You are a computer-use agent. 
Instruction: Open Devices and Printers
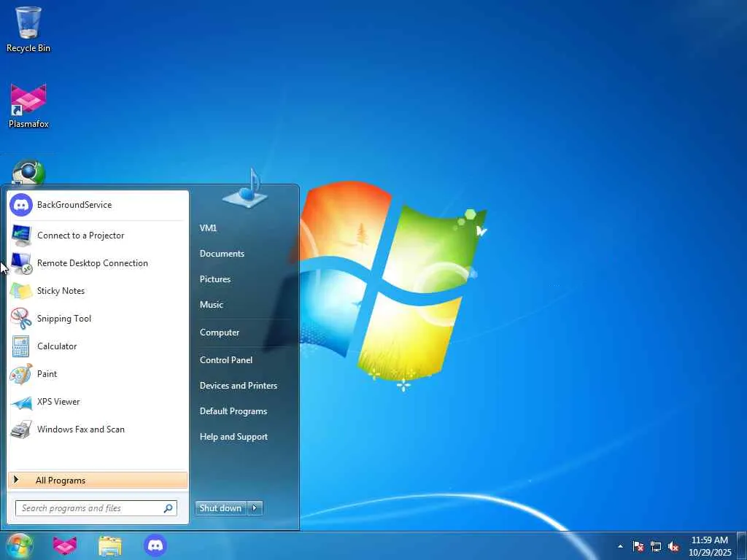(239, 386)
